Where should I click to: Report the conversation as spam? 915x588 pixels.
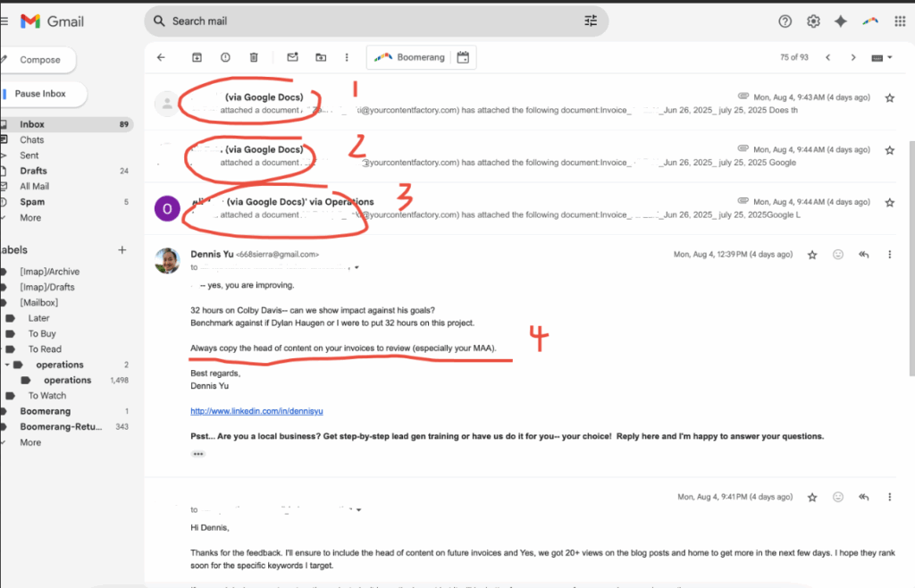pos(225,57)
